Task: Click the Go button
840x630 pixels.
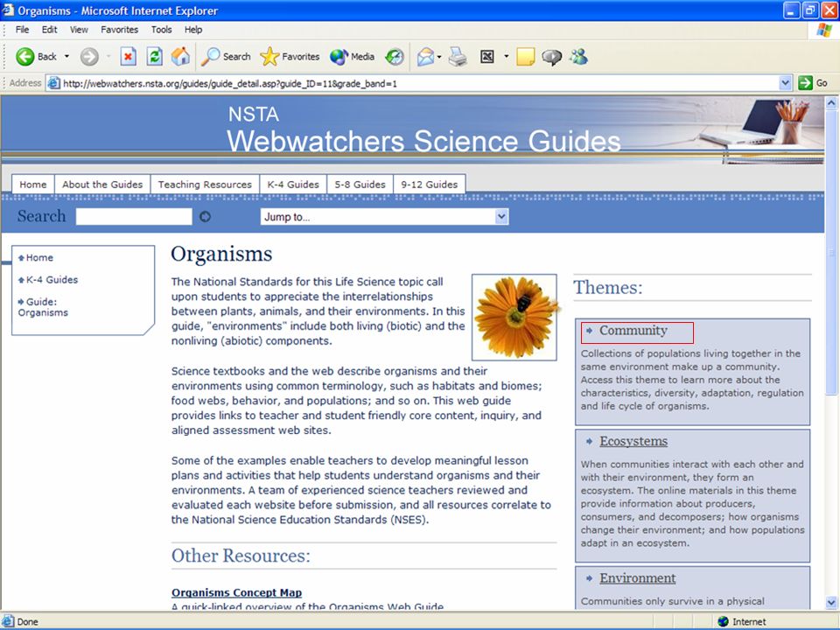Action: click(x=813, y=83)
